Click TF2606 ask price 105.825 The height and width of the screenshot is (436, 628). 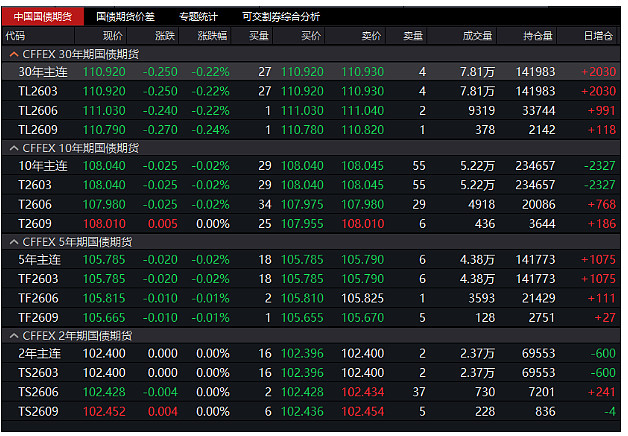point(362,298)
